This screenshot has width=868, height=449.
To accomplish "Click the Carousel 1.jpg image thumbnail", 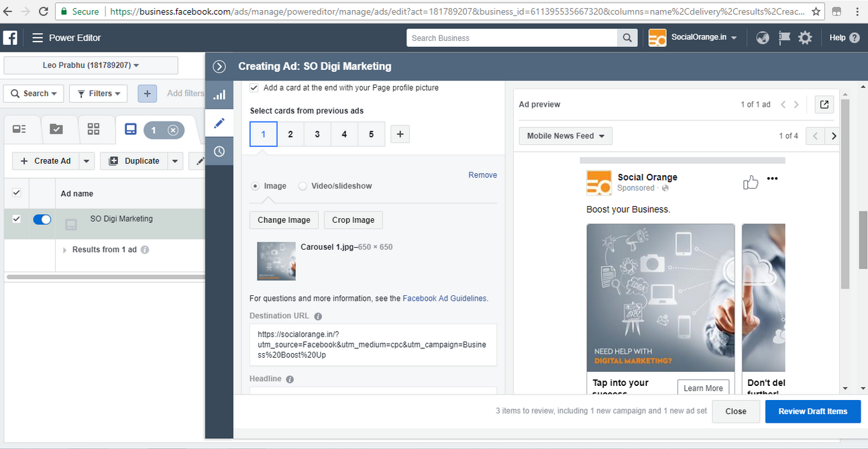I will click(276, 261).
